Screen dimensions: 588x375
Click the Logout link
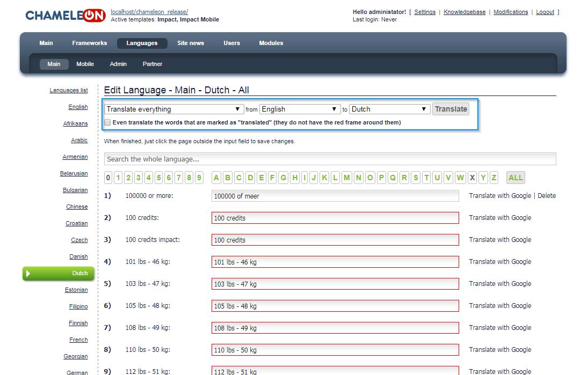point(545,12)
